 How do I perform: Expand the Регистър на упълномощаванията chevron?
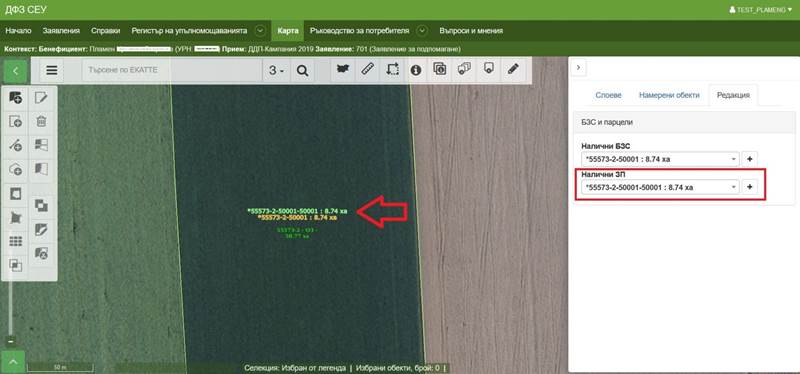[260, 31]
